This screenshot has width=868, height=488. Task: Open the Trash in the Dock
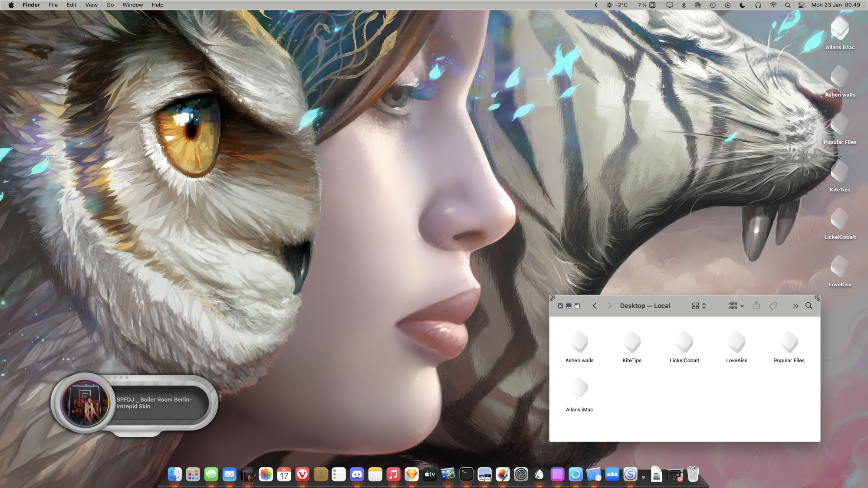coord(693,474)
